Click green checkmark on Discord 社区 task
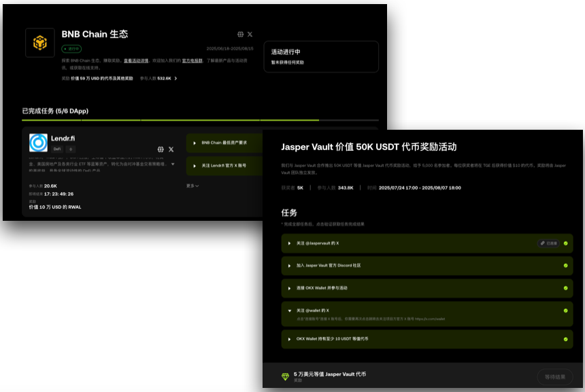The width and height of the screenshot is (585, 392). pos(565,266)
